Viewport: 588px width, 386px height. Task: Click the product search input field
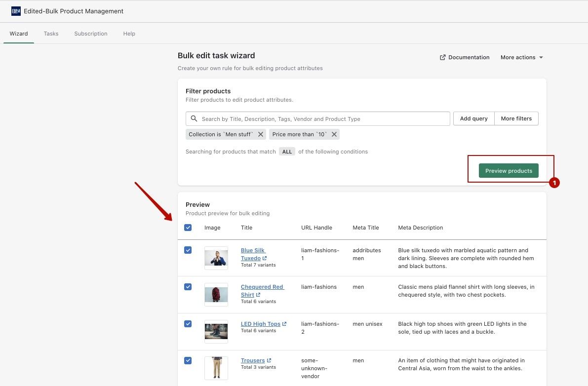[321, 118]
